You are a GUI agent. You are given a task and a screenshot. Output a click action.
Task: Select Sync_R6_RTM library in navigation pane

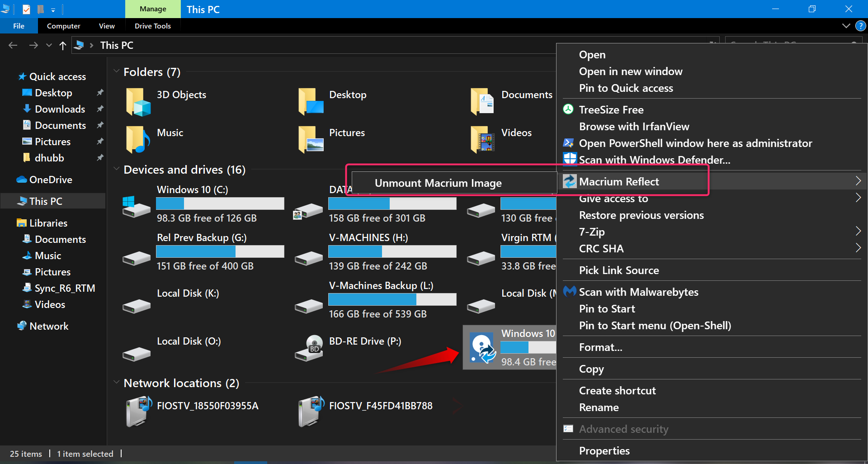(65, 288)
